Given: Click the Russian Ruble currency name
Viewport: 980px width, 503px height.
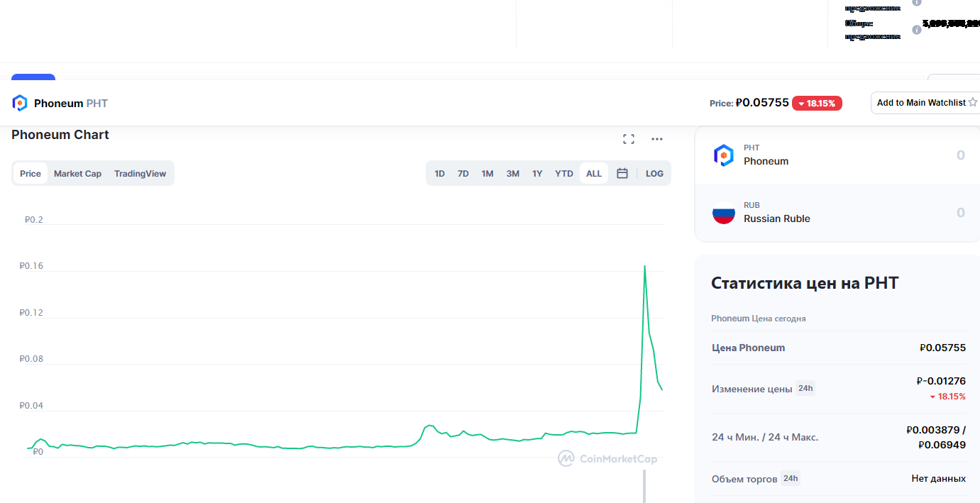Looking at the screenshot, I should [777, 219].
